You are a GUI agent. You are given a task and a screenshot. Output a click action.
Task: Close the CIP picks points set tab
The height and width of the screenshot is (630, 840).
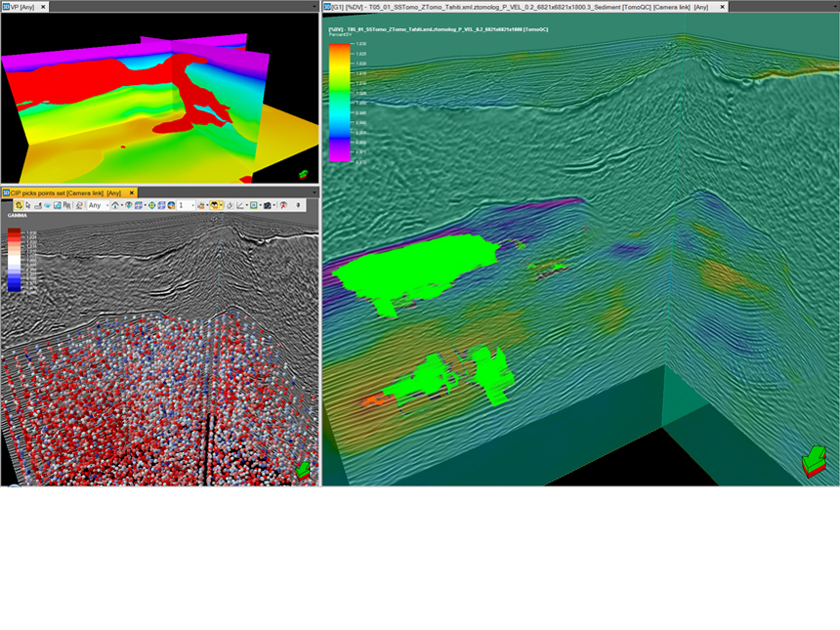coord(132,193)
